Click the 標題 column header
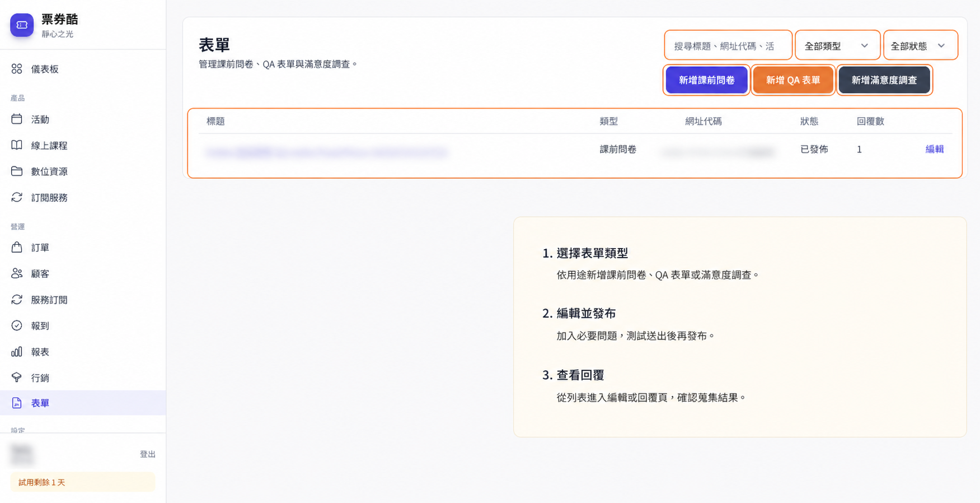This screenshot has width=980, height=503. coord(215,121)
